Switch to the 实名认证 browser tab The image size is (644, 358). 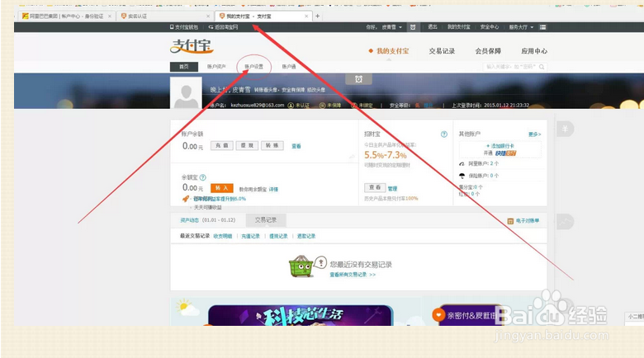[x=164, y=16]
